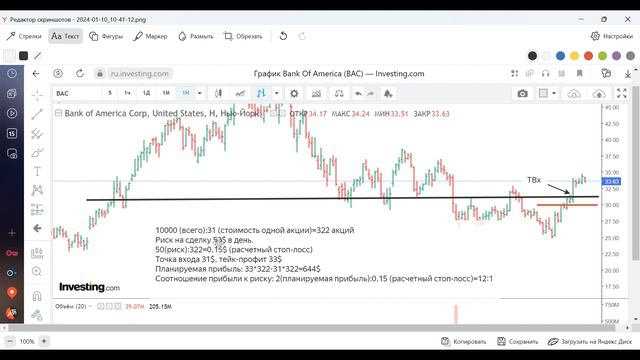Select the 1Н weekly timeframe
Viewport: 640px width, 360px height.
click(186, 93)
